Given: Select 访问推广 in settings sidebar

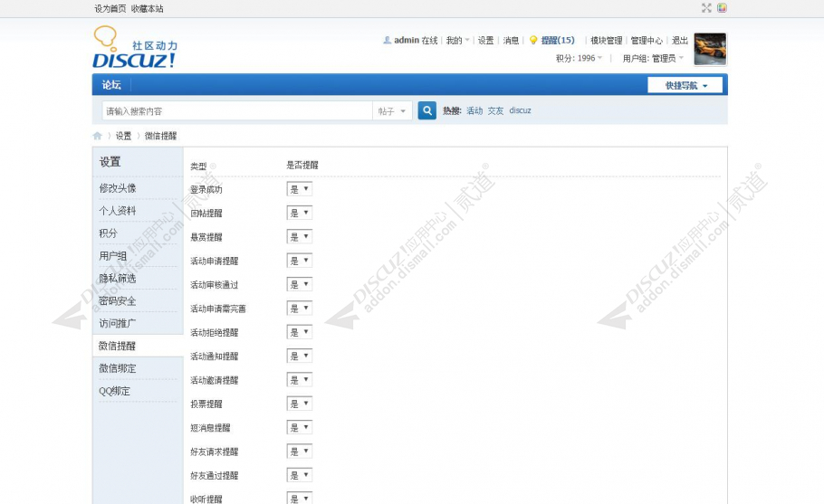Looking at the screenshot, I should tap(118, 323).
